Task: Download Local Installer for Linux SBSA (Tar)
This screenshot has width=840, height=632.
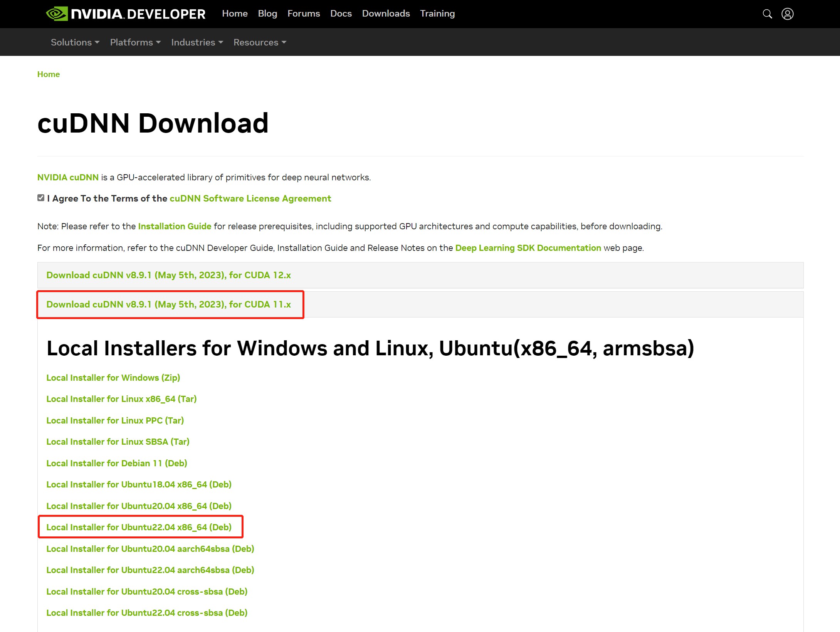Action: 118,442
